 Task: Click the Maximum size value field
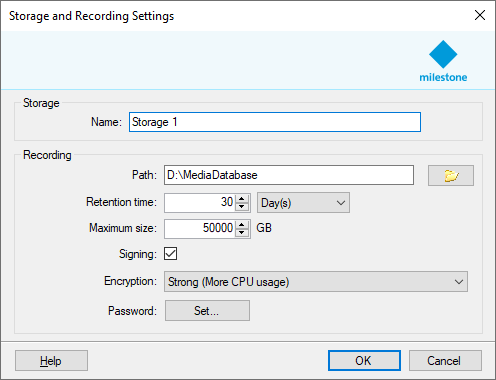point(200,228)
